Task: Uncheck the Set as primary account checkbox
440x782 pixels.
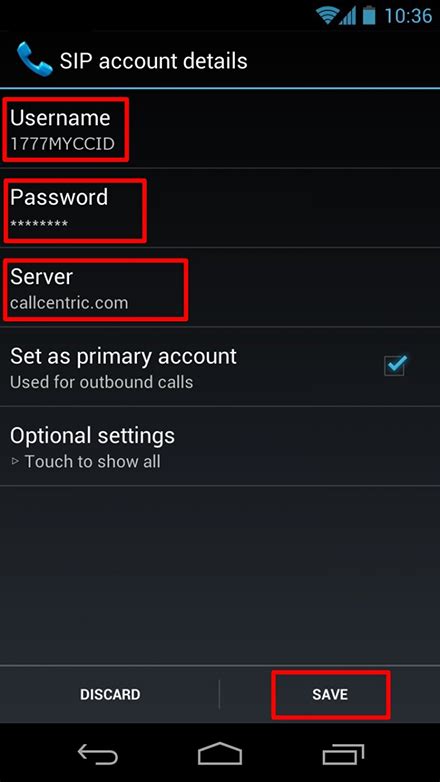Action: (x=395, y=366)
